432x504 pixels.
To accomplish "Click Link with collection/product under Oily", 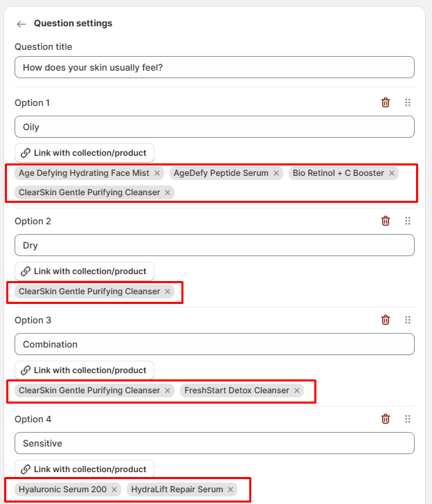I will point(84,153).
